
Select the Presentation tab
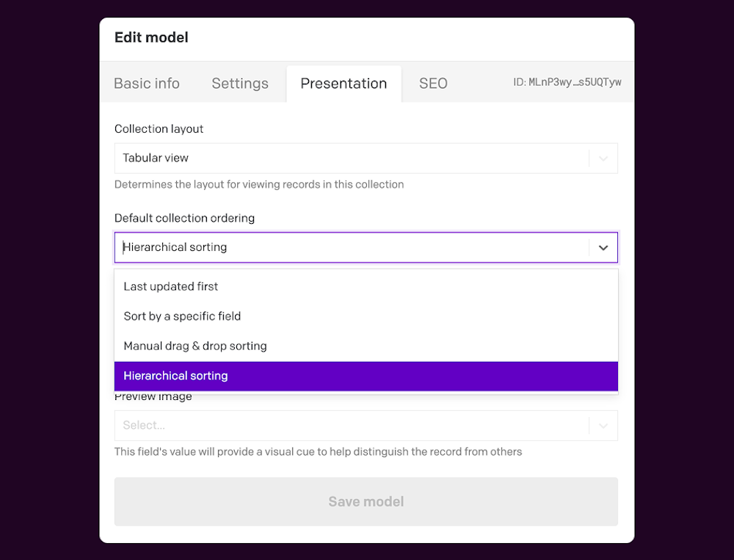344,84
